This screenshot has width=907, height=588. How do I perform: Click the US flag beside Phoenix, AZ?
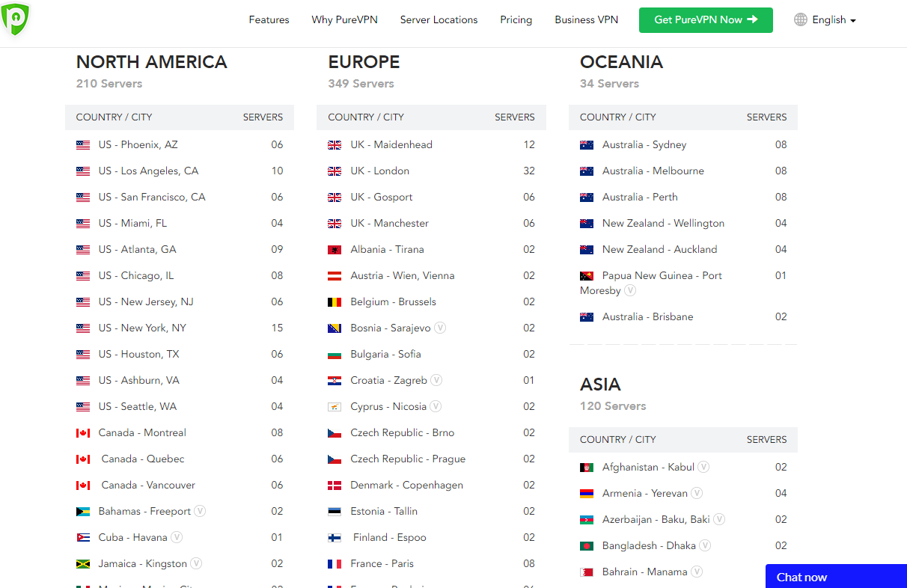tap(83, 145)
